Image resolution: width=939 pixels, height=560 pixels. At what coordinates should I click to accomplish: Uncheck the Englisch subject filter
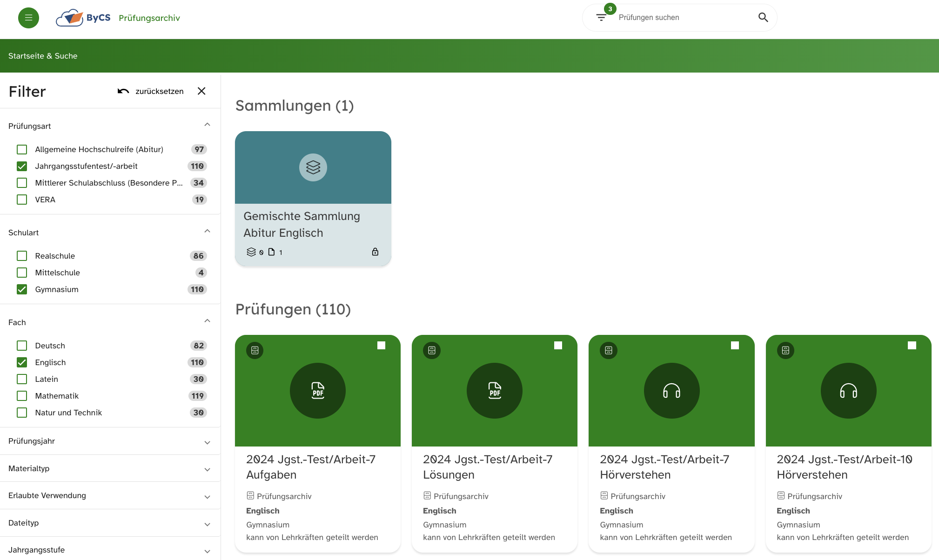22,362
